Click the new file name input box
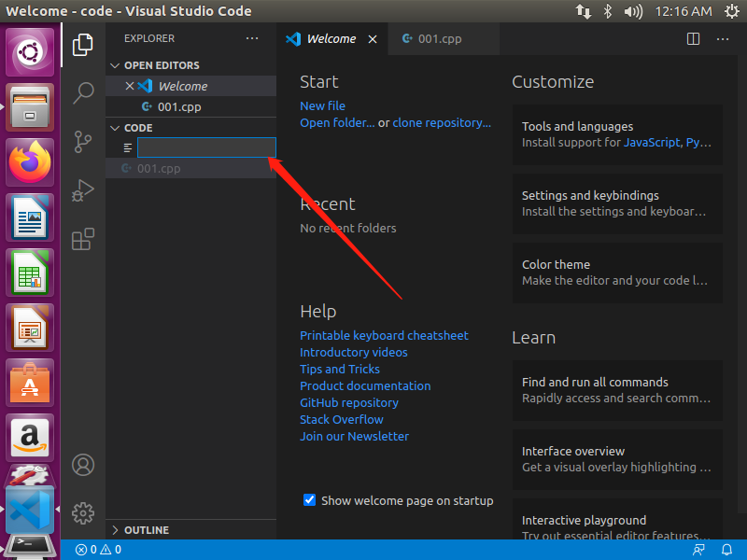747x560 pixels. 206,147
